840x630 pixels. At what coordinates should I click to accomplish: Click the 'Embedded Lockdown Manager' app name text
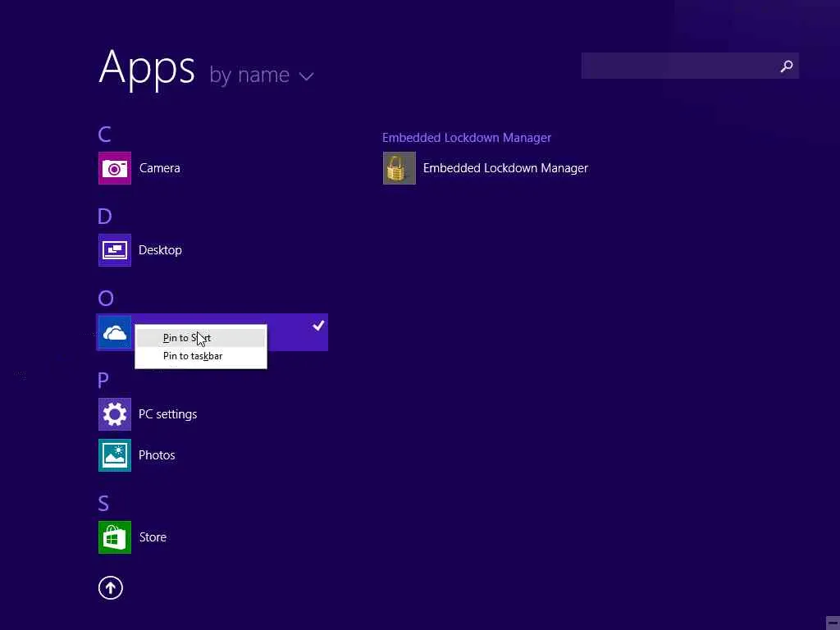click(x=505, y=168)
